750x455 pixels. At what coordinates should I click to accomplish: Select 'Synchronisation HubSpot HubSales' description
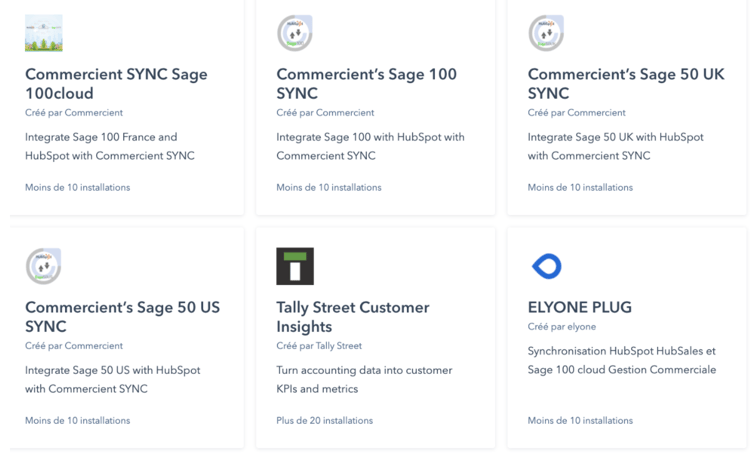tap(622, 360)
